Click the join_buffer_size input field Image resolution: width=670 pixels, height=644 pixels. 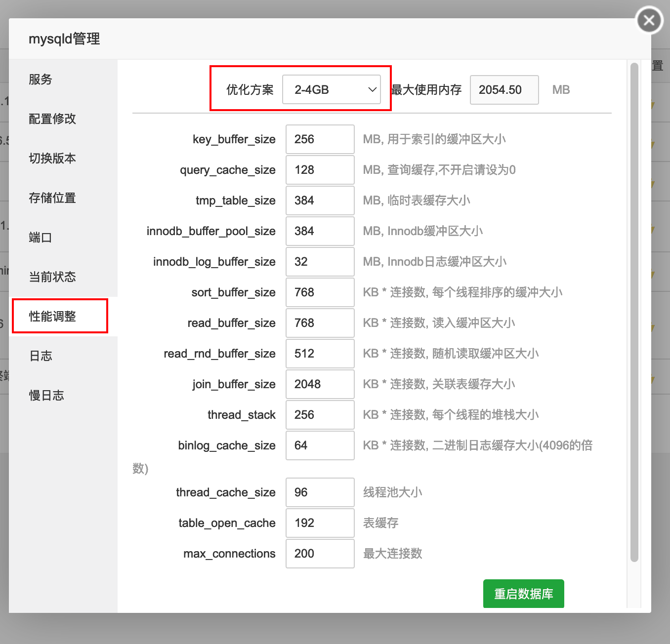(320, 384)
